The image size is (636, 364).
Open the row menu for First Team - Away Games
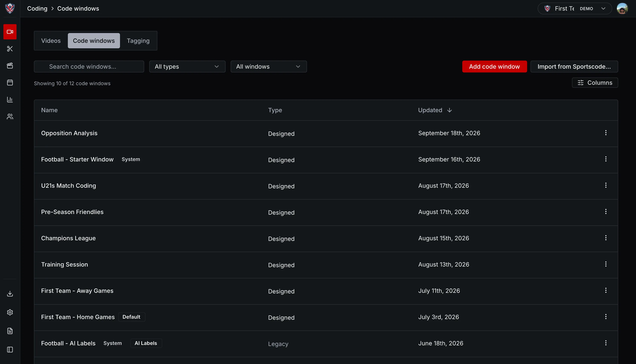pyautogui.click(x=605, y=290)
